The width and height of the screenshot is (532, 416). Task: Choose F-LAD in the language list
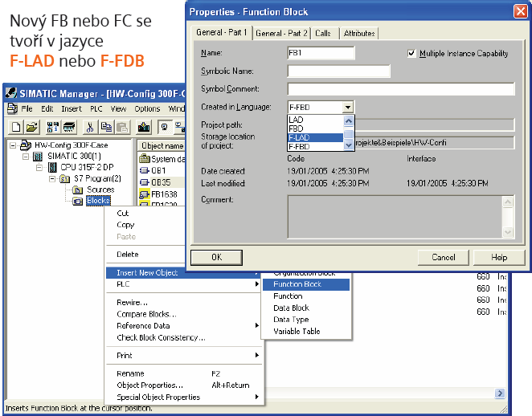(x=315, y=137)
